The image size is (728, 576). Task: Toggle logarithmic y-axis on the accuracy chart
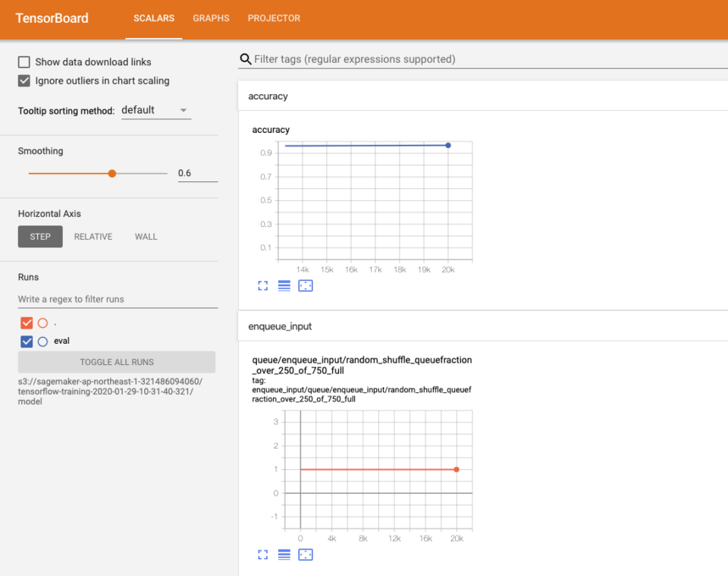284,285
